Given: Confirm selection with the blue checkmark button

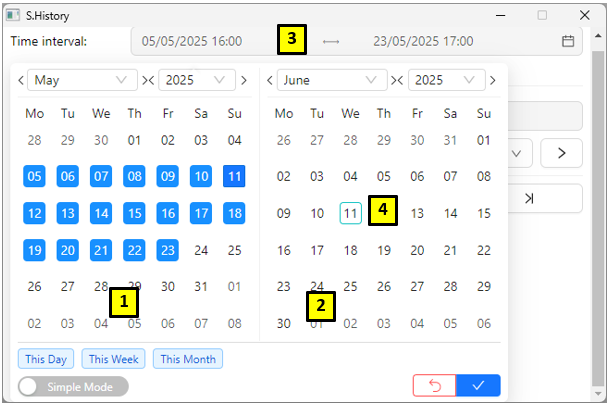Looking at the screenshot, I should click(x=478, y=386).
